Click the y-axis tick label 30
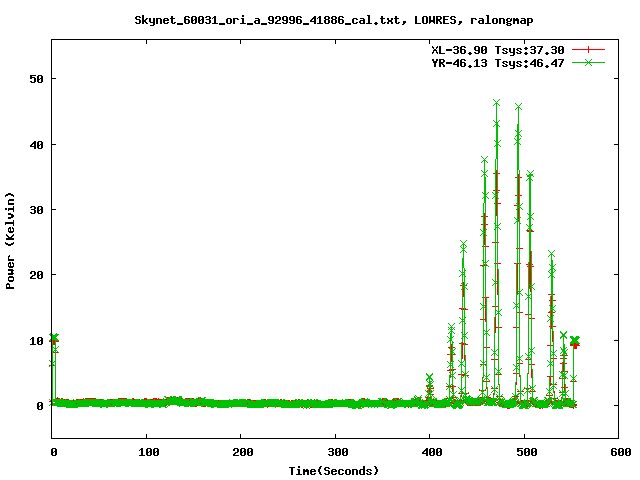640x480 pixels. click(x=36, y=210)
